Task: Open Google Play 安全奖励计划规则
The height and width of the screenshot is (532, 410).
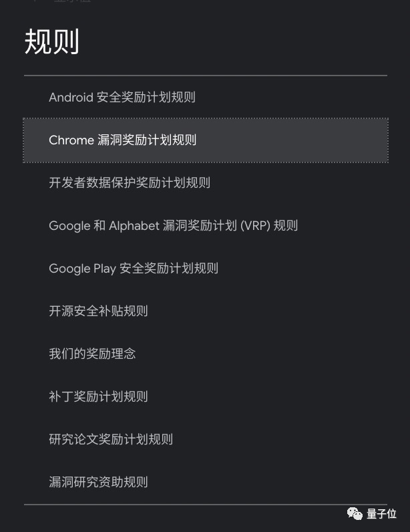Action: (x=134, y=269)
